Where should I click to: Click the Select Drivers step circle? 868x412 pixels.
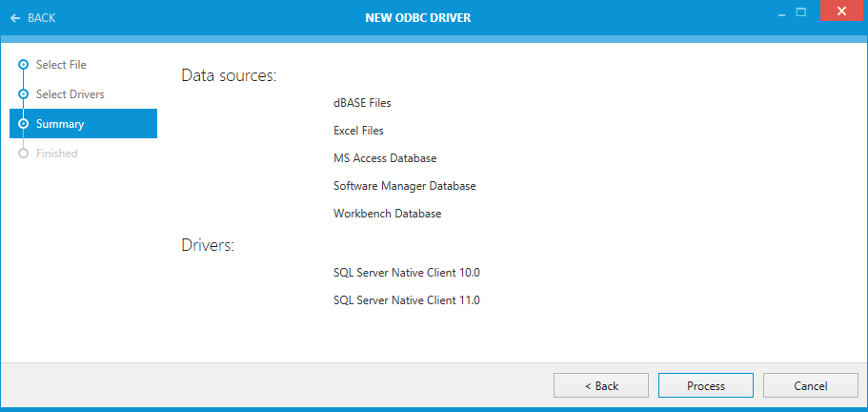[x=23, y=94]
